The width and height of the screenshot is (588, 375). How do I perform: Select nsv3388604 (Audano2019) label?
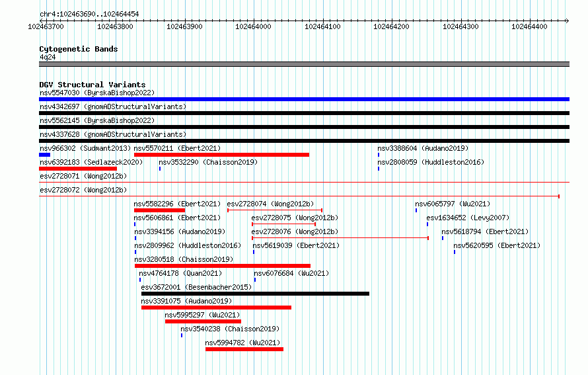423,148
